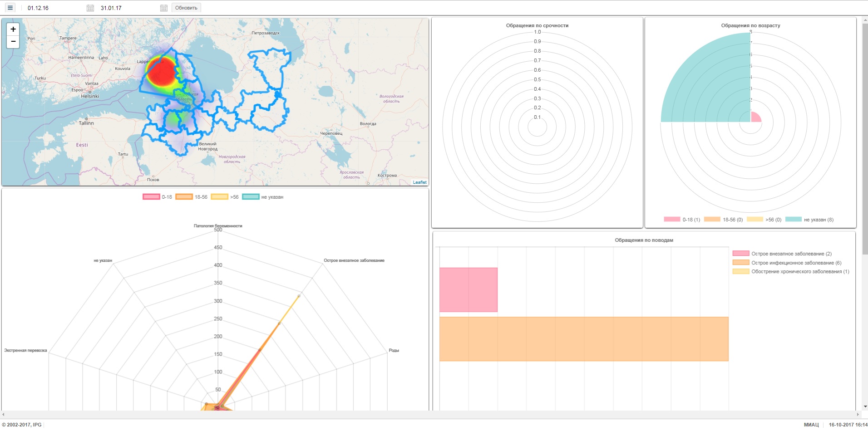Toggle Обострение хронического заболевания (1) legend item
This screenshot has height=431, width=868.
tap(791, 271)
